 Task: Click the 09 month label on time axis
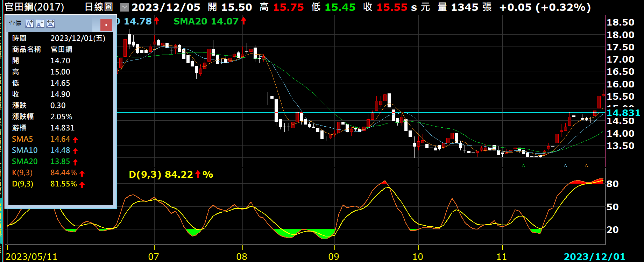pos(334,257)
